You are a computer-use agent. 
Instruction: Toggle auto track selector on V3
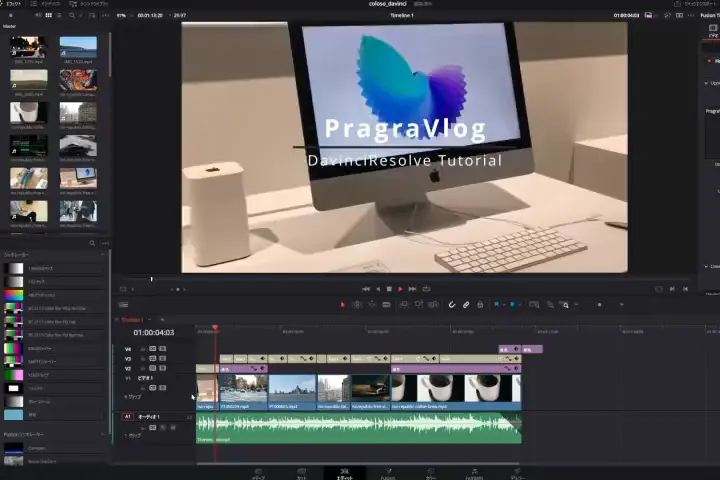tap(152, 358)
